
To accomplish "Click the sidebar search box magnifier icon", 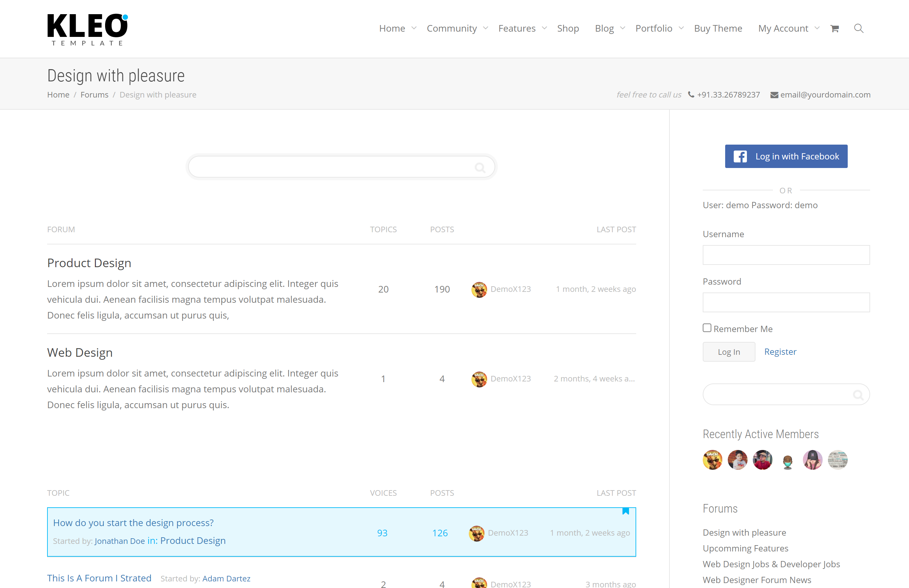I will (858, 395).
